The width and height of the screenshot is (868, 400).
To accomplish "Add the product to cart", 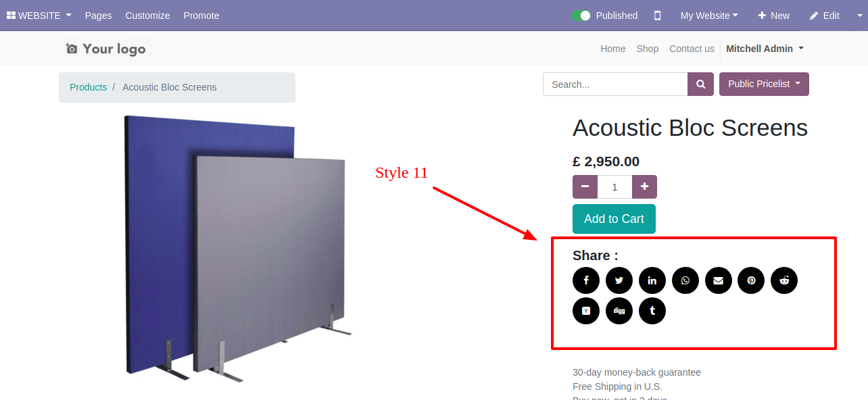I will pos(614,219).
